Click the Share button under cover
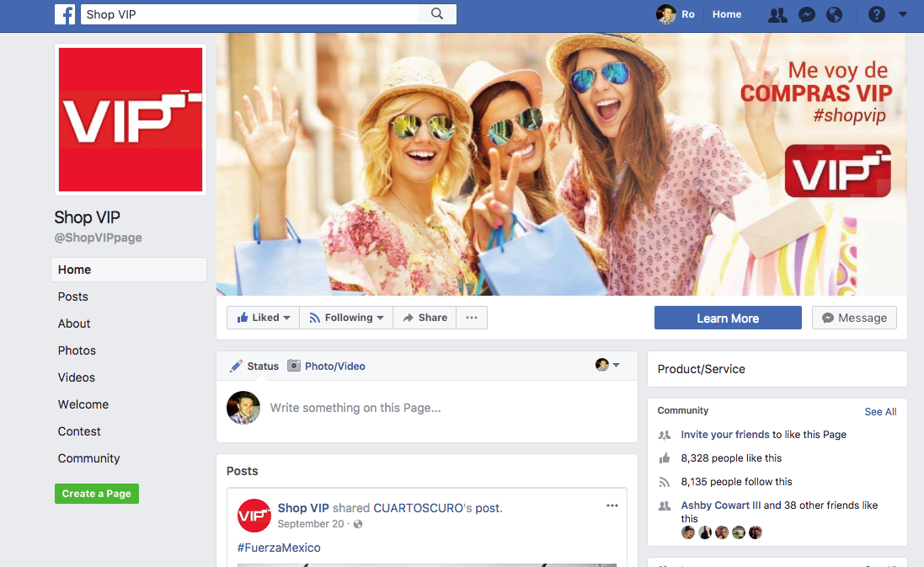The height and width of the screenshot is (567, 924). pyautogui.click(x=425, y=318)
